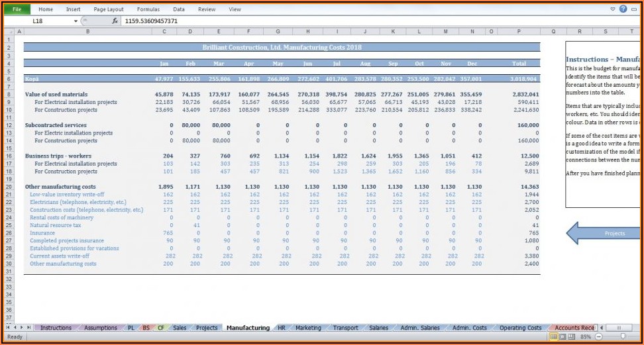Open the Operating Costs sheet tab
The image size is (644, 345).
tap(520, 328)
